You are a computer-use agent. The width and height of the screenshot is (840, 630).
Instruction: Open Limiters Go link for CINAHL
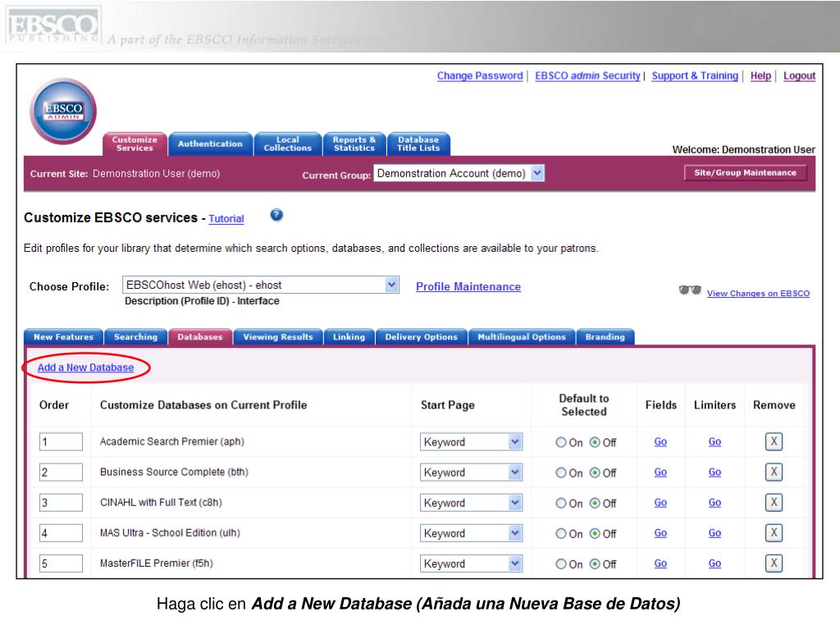(x=714, y=503)
